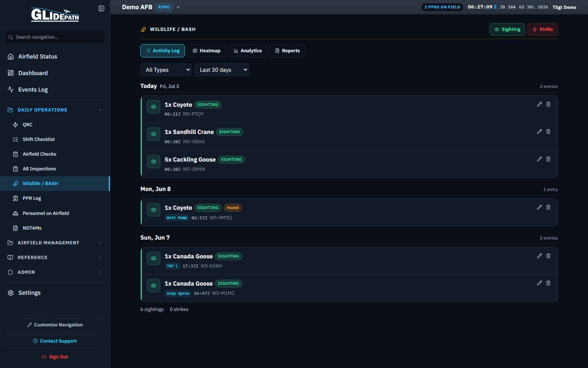Click the Search navigation field

tap(55, 37)
